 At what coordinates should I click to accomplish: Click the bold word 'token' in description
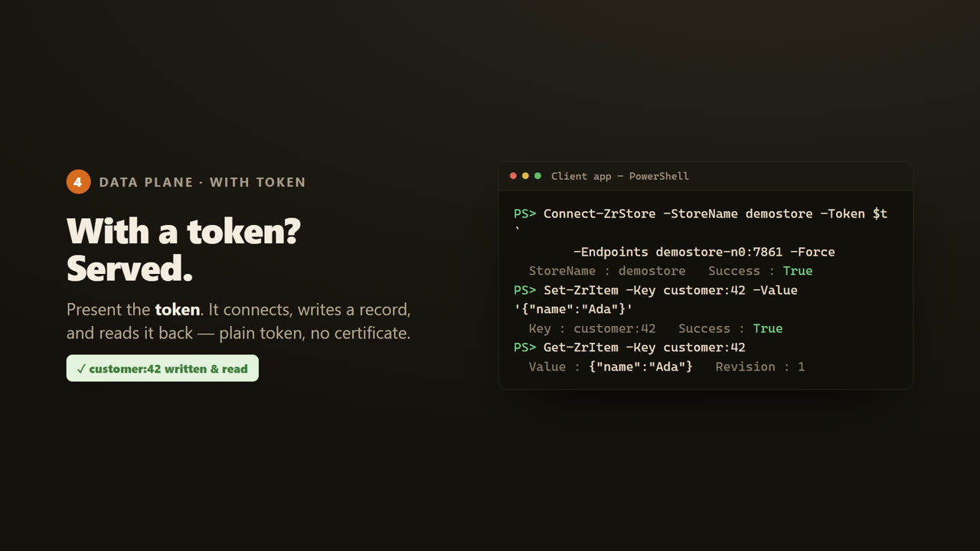coord(178,310)
